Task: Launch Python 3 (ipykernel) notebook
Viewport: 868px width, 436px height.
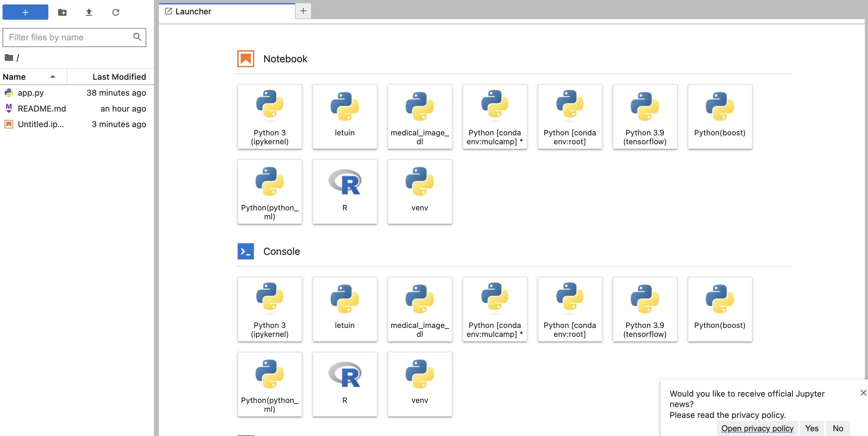Action: [270, 117]
